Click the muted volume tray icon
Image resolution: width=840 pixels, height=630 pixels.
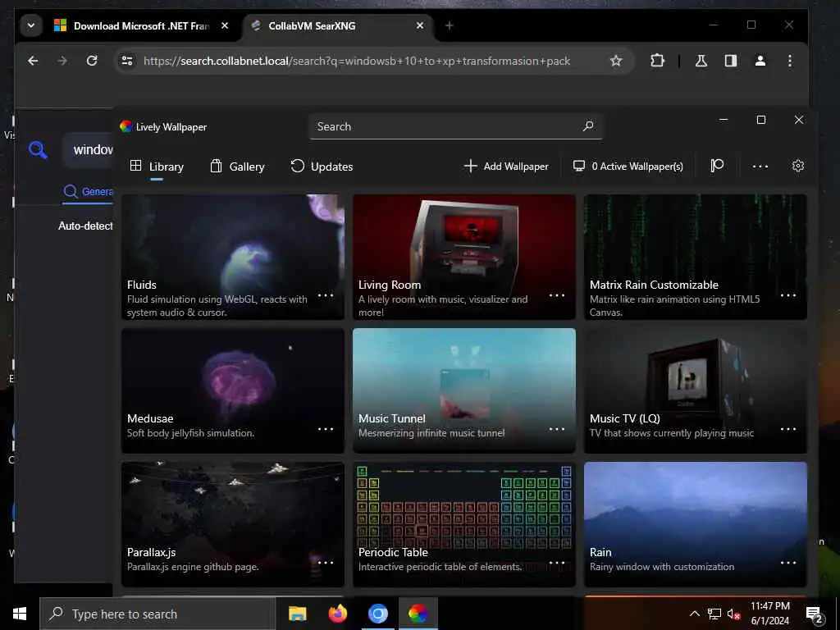(x=733, y=614)
